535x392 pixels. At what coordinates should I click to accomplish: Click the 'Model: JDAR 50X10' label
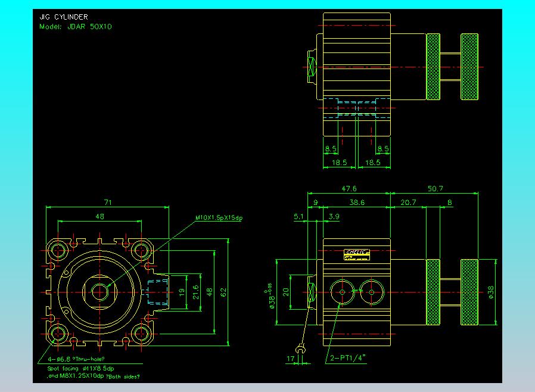tap(76, 27)
